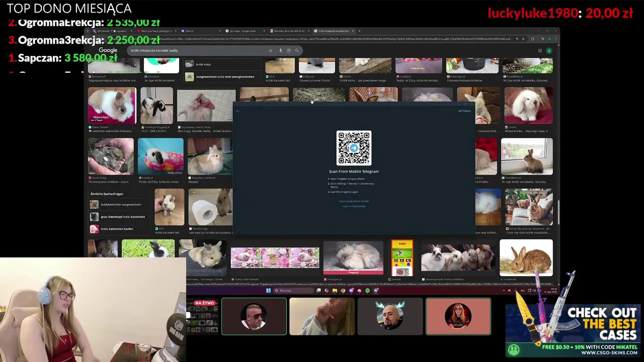The width and height of the screenshot is (644, 362).
Task: Open rabbit image labeled 'Männchen'
Action: click(112, 106)
